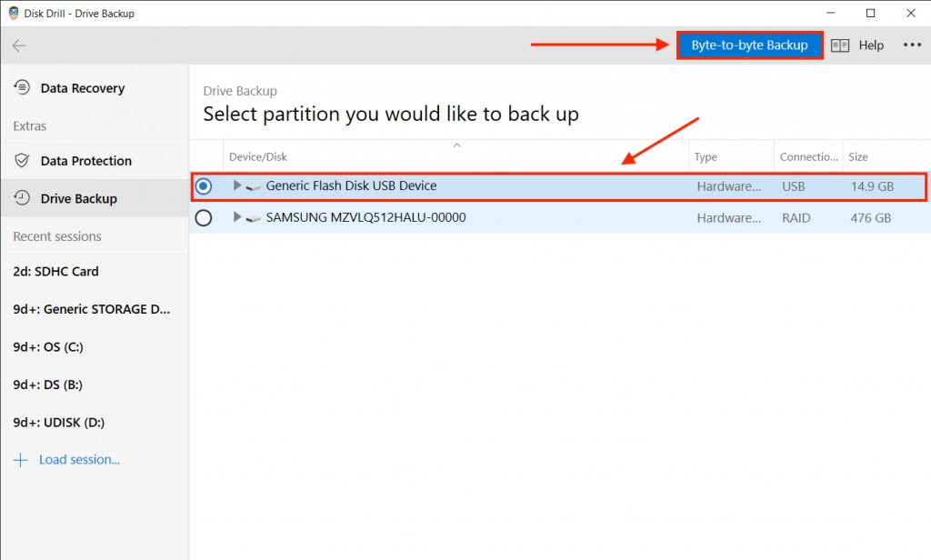This screenshot has height=560, width=931.
Task: Close the Disk Drill window
Action: (x=911, y=13)
